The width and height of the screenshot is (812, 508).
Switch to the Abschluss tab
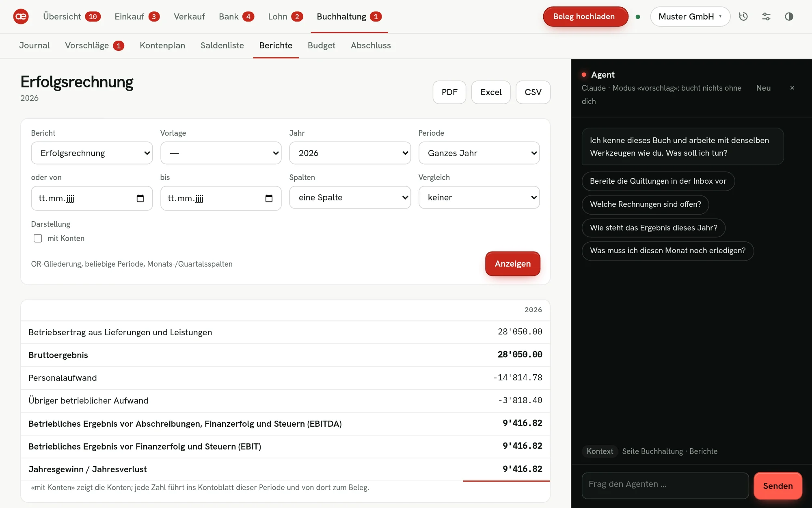tap(371, 46)
